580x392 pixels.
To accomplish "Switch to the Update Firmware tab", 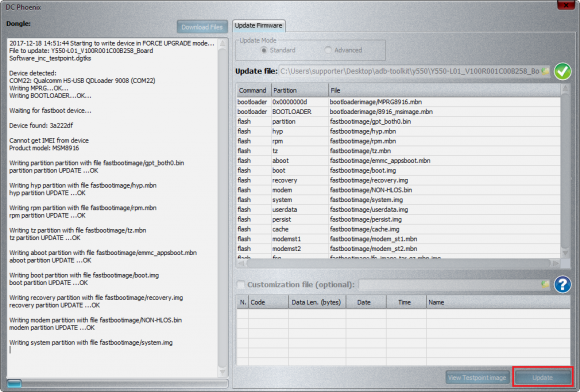I will pos(259,26).
